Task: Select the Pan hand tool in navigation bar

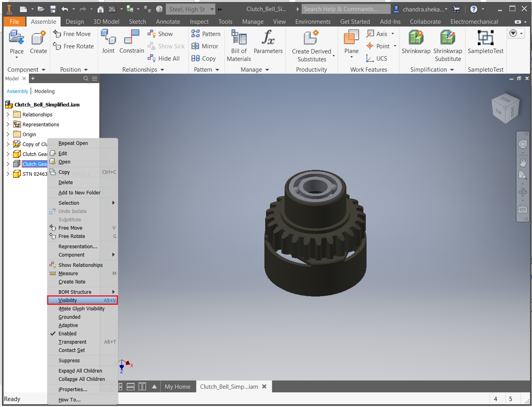Action: (523, 162)
